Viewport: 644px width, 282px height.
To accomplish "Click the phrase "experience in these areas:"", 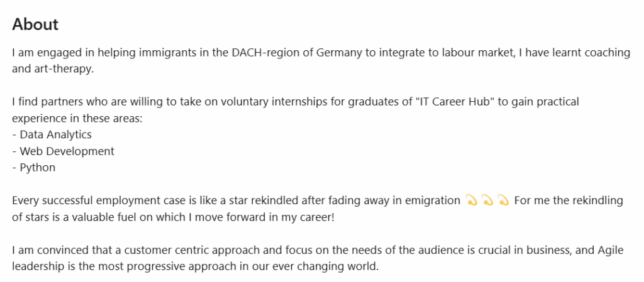I will [77, 118].
